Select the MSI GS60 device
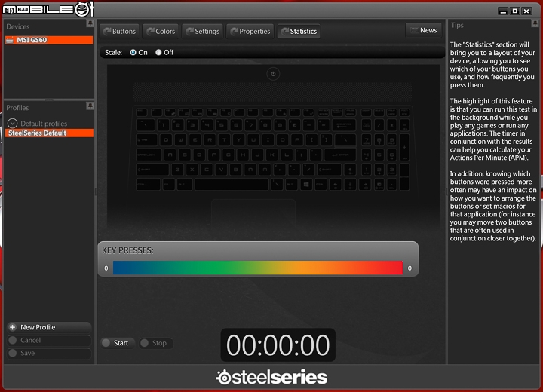This screenshot has height=392, width=543. point(49,40)
